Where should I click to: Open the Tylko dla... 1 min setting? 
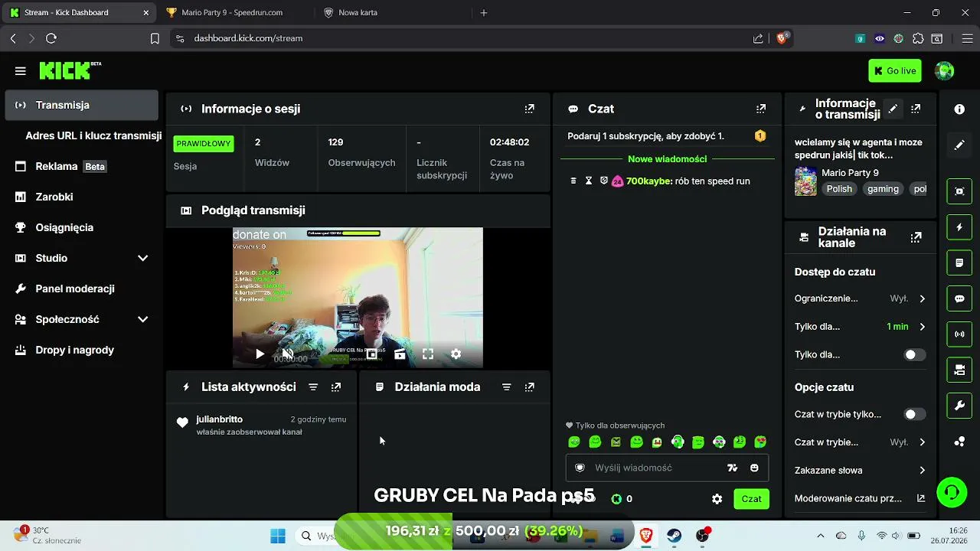pos(860,327)
